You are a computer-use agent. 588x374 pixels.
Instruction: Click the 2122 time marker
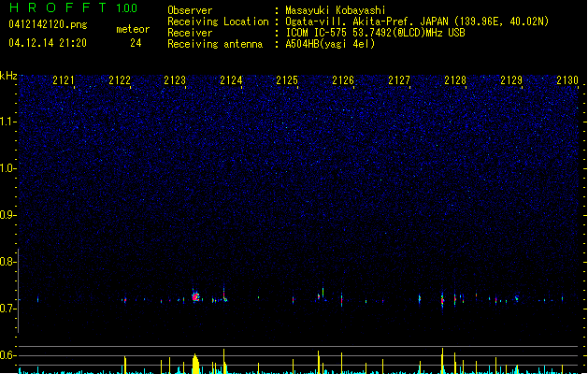pos(120,80)
